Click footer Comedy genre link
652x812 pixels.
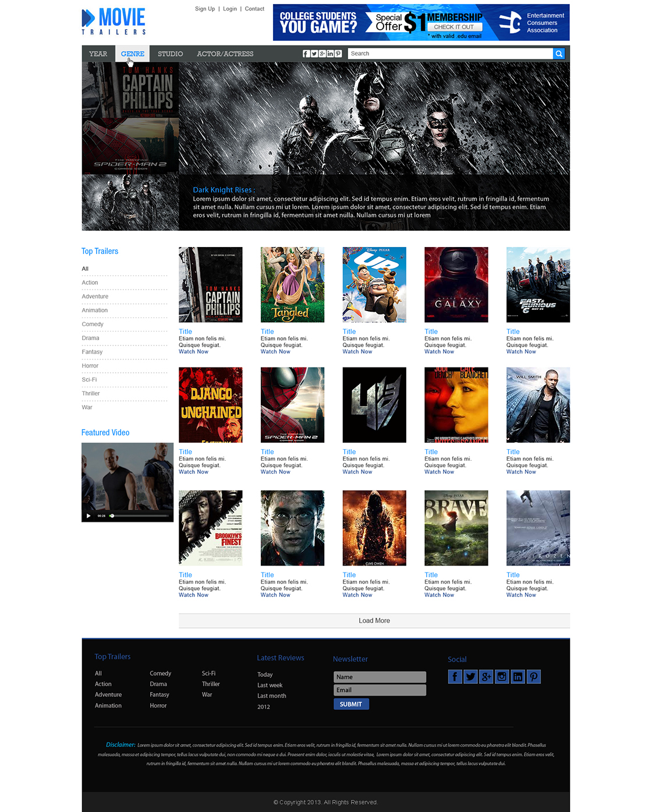(x=160, y=673)
